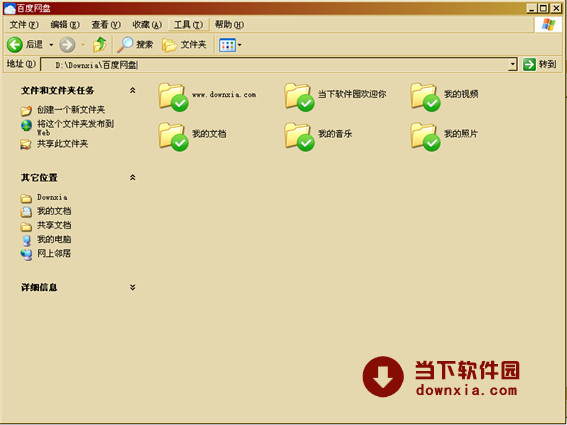Image resolution: width=567 pixels, height=425 pixels.
Task: Click the 共享文档 link in sidebar
Action: coord(54,225)
